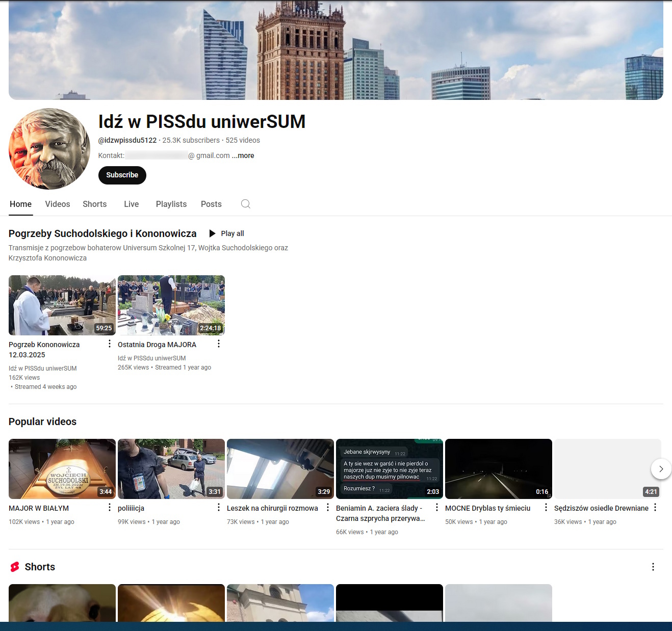This screenshot has width=672, height=631.
Task: Click the channel search magnifier icon
Action: point(245,204)
